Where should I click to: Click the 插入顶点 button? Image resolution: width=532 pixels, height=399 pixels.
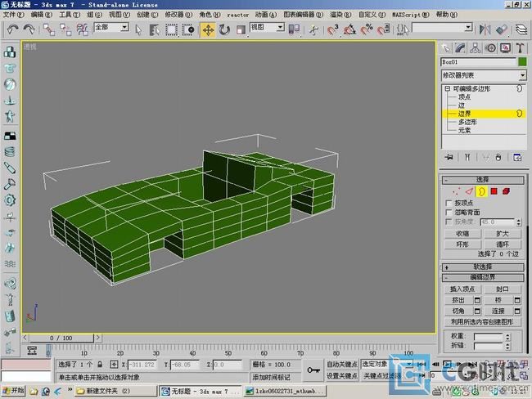point(462,289)
